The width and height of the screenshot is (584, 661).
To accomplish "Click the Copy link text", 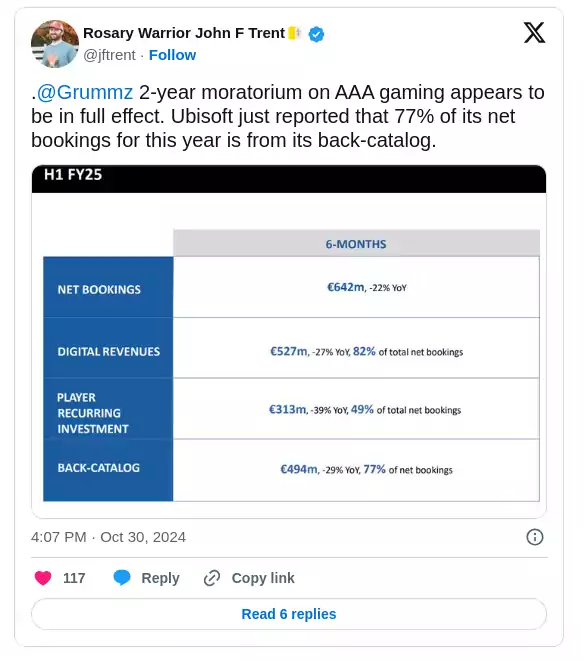I will [263, 578].
